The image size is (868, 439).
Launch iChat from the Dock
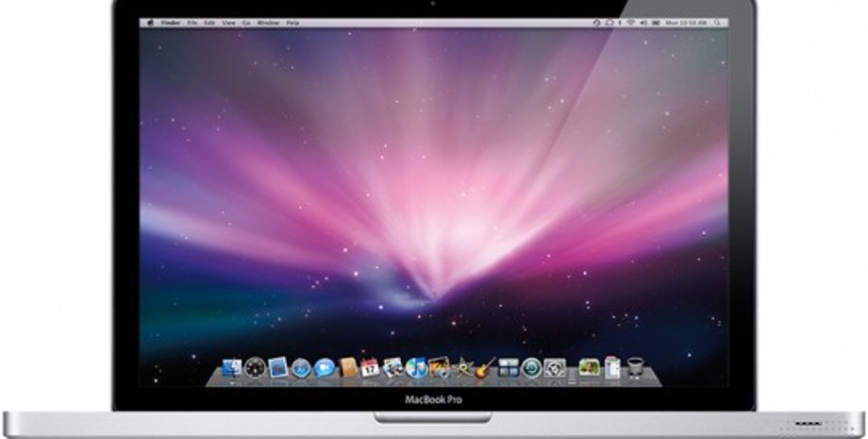pos(324,368)
